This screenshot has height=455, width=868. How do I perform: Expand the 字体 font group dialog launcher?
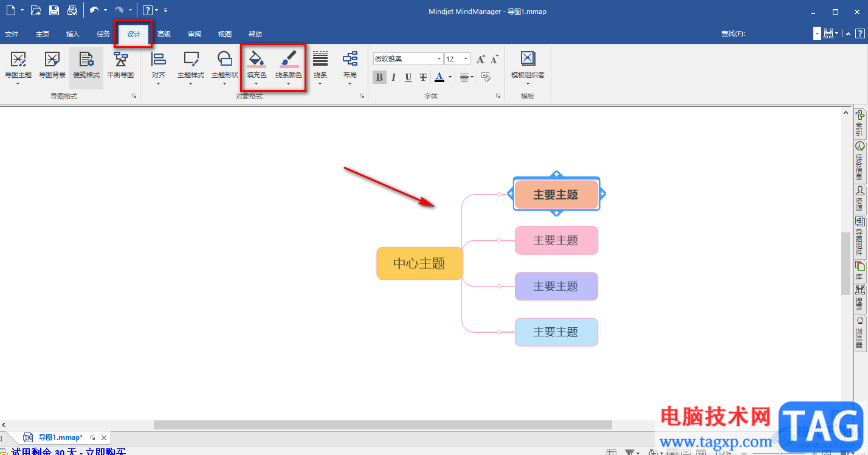[498, 96]
